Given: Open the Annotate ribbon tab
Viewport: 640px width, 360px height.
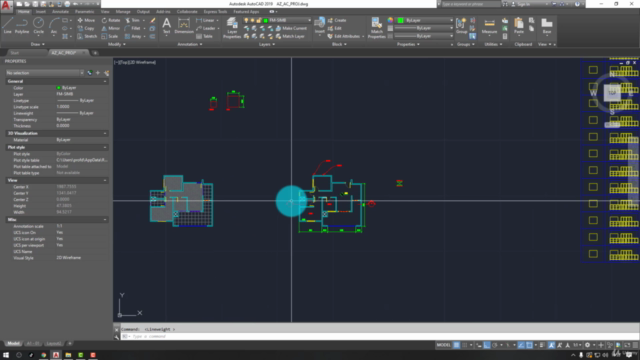Looking at the screenshot, I should (x=60, y=12).
